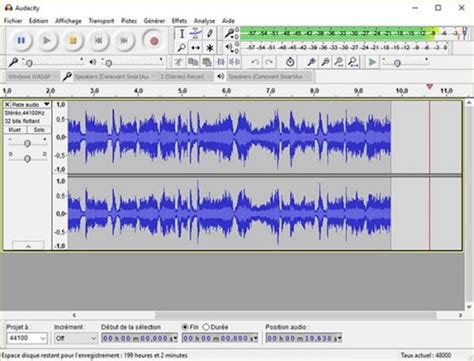Select the Zoom magnifier tool
This screenshot has width=474, height=361.
tap(182, 48)
